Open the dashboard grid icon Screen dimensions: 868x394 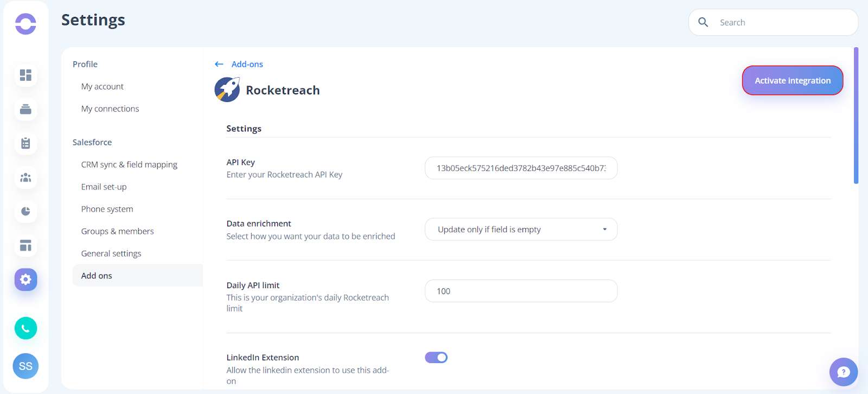[x=25, y=75]
